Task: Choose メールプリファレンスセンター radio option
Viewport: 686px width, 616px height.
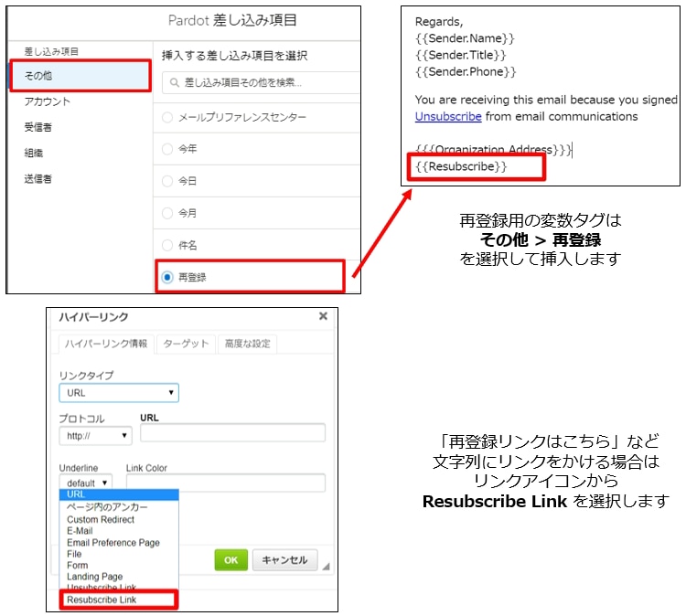Action: tap(167, 117)
